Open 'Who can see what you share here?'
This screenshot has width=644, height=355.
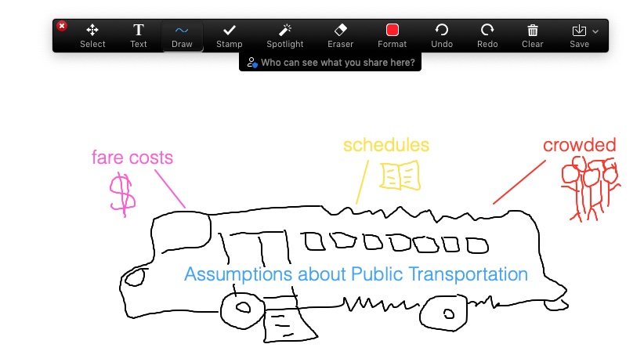pyautogui.click(x=330, y=62)
